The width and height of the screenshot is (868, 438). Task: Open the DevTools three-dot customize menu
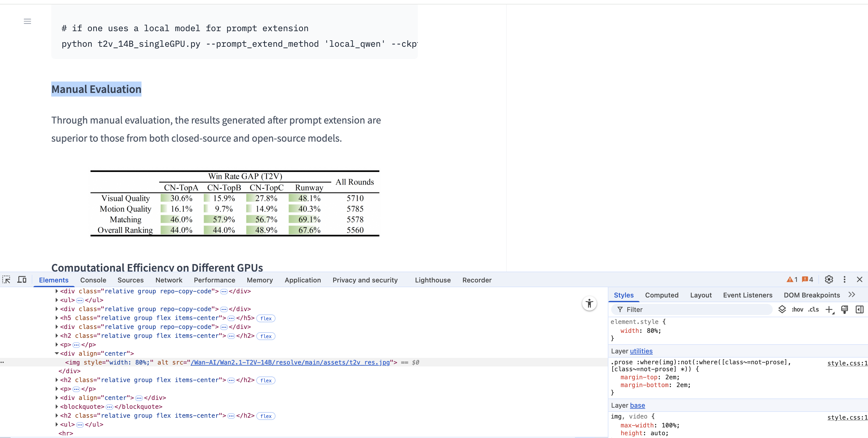844,279
